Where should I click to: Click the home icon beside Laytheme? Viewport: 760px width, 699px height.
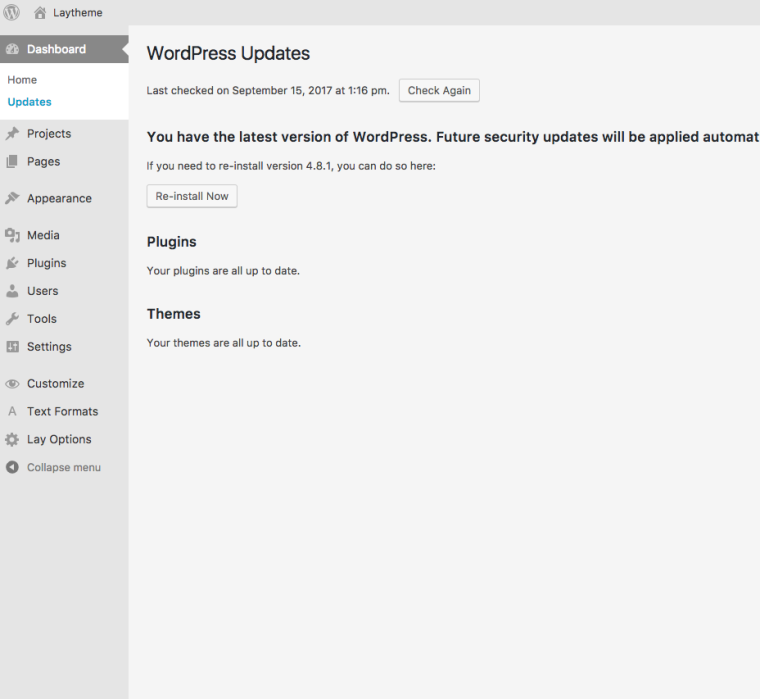point(40,13)
